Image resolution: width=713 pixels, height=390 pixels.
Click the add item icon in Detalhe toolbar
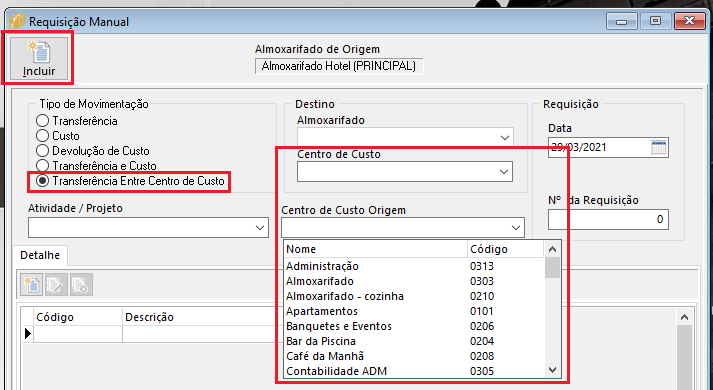32,285
